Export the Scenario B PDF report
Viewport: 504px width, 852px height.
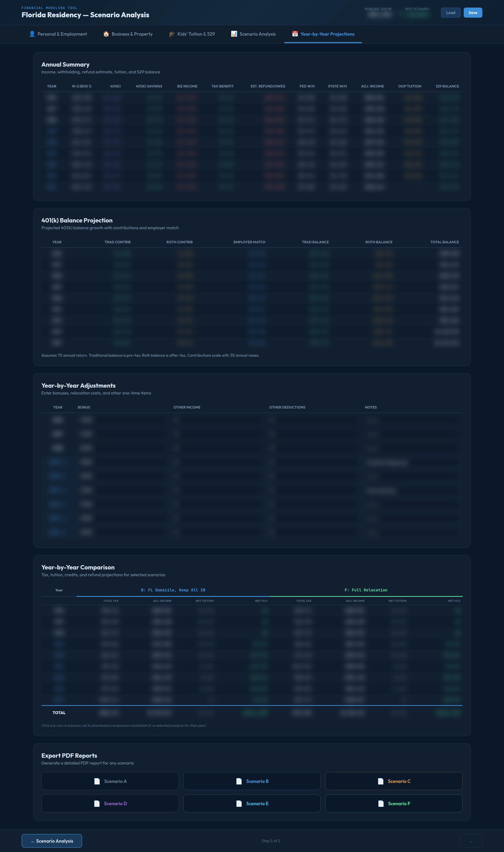click(252, 781)
